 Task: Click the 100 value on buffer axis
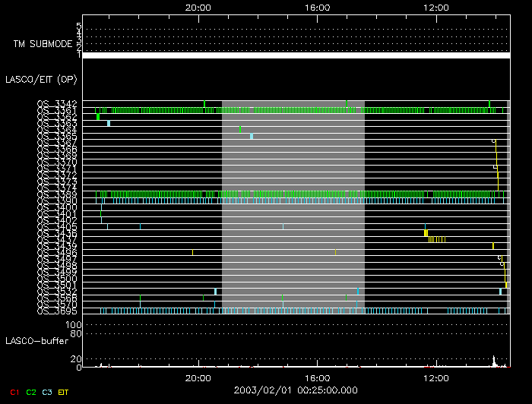click(77, 325)
